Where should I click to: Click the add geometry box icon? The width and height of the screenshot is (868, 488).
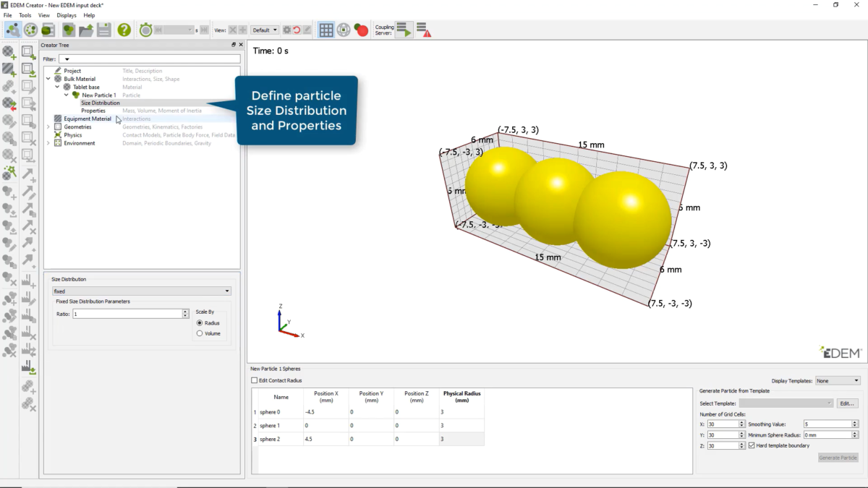28,53
